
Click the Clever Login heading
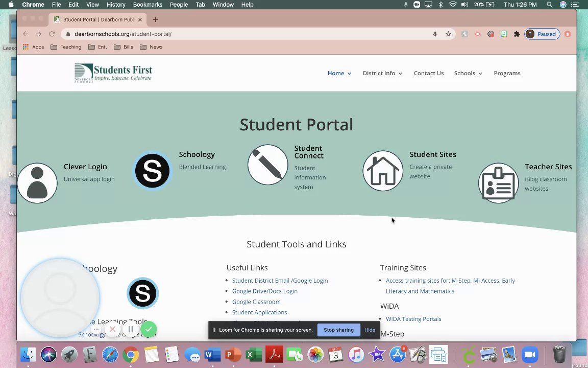(85, 167)
